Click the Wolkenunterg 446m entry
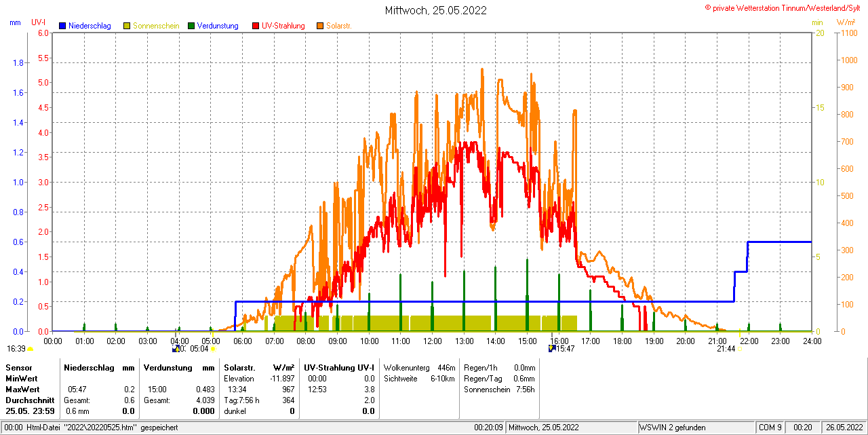 (x=419, y=367)
